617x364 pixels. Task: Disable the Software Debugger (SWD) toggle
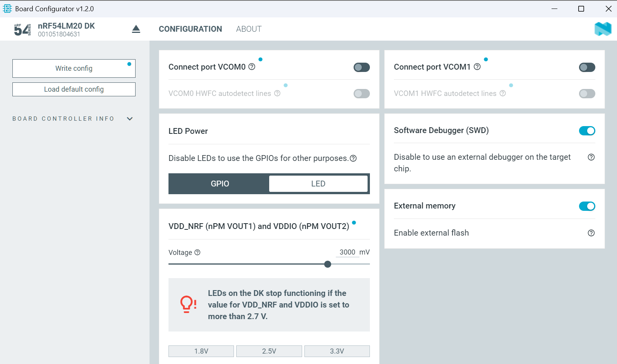587,131
